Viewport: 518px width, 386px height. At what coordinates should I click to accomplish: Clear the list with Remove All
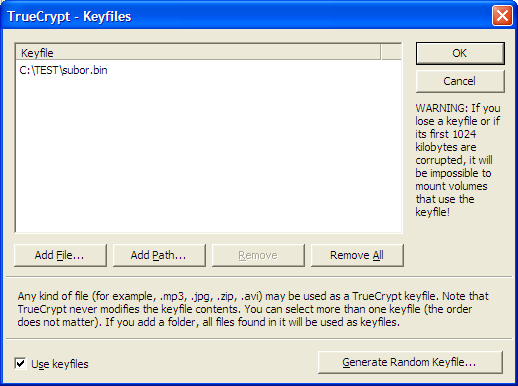click(x=357, y=255)
